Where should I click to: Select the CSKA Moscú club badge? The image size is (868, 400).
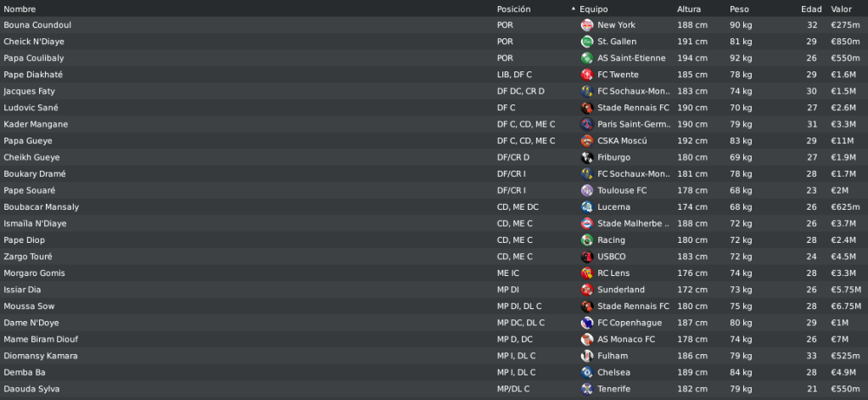587,141
